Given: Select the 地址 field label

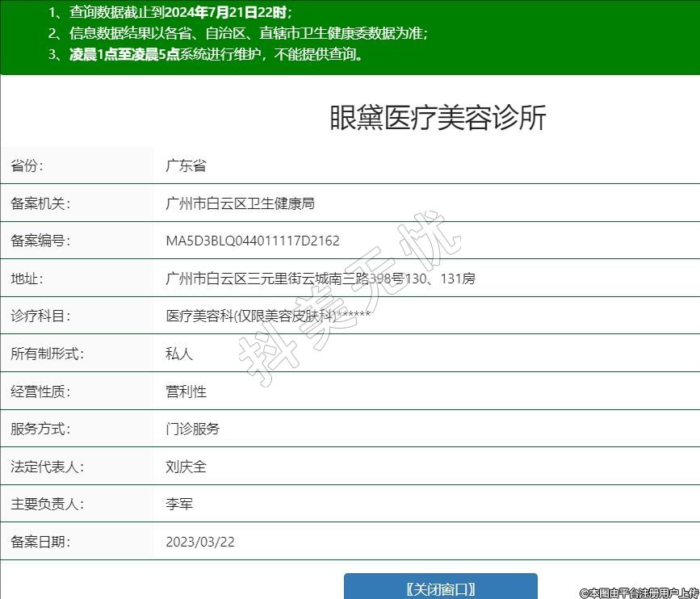Looking at the screenshot, I should [27, 279].
